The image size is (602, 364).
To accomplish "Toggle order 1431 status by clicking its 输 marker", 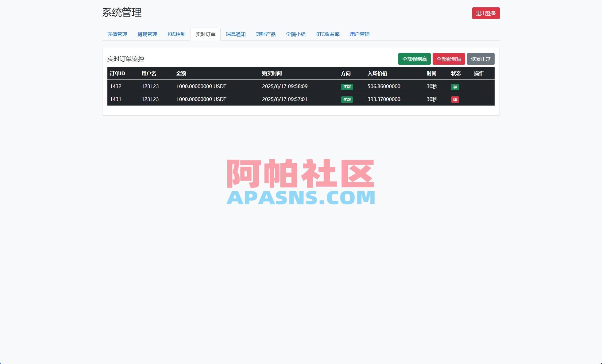I will click(x=455, y=99).
